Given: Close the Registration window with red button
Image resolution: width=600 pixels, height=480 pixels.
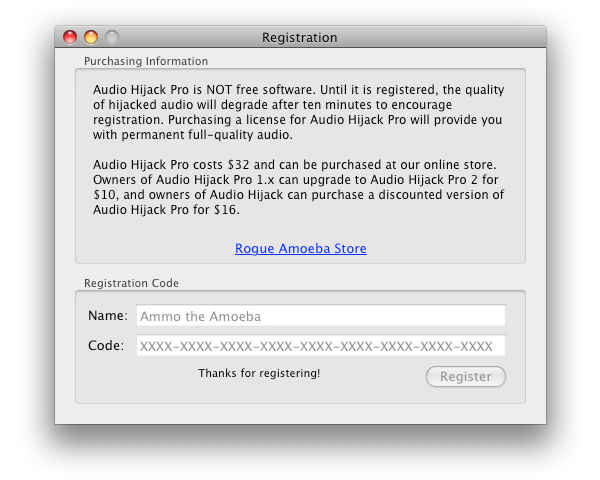Looking at the screenshot, I should (x=70, y=37).
